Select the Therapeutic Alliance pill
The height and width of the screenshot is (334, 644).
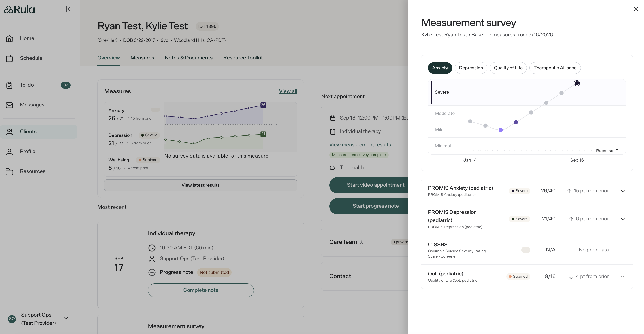point(555,68)
